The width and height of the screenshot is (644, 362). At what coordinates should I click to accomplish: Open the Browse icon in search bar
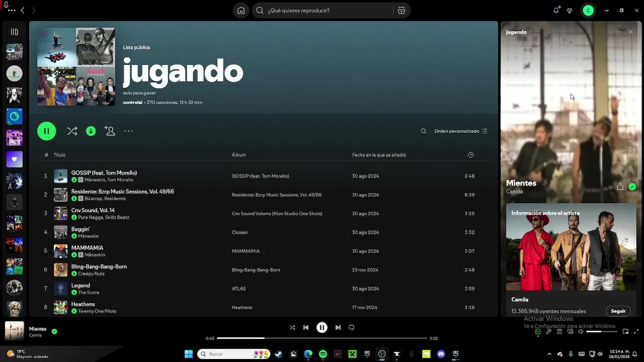401,11
